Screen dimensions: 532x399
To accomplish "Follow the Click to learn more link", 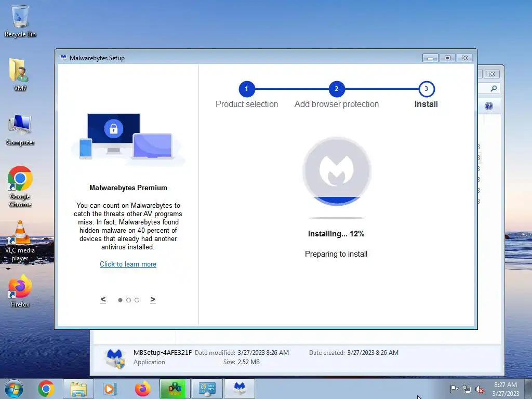I will 128,264.
